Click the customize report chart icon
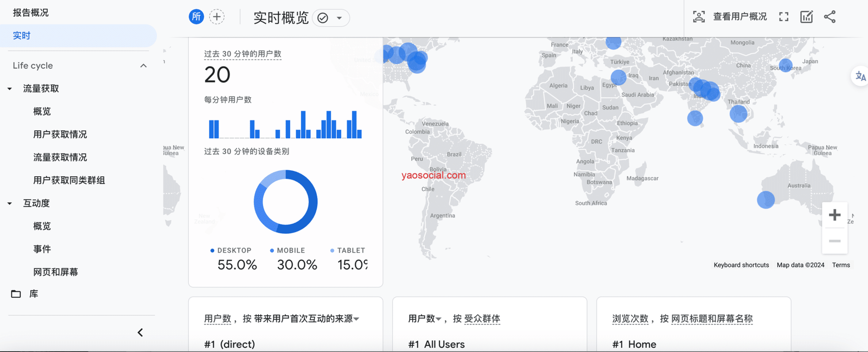The width and height of the screenshot is (868, 352). (806, 17)
